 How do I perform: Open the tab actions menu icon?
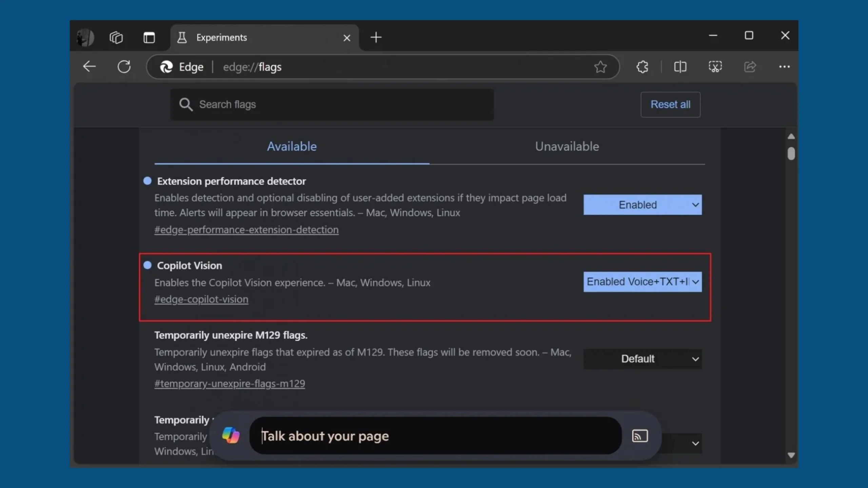tap(149, 37)
